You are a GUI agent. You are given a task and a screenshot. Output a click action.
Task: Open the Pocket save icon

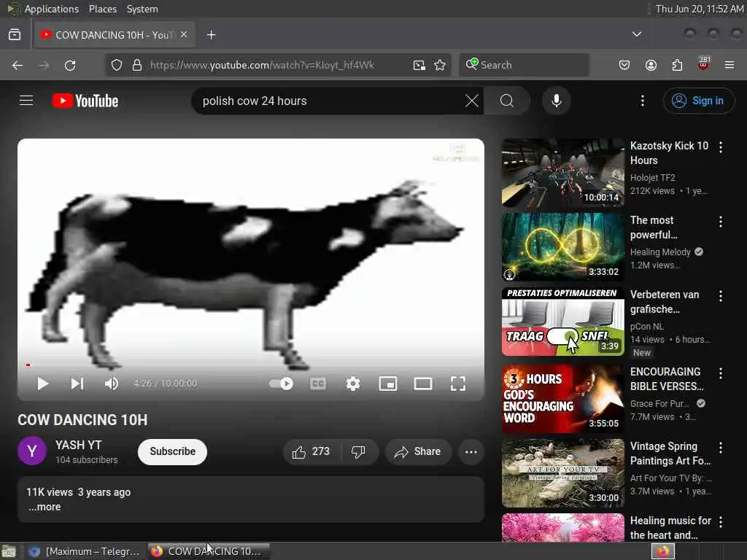(x=624, y=65)
